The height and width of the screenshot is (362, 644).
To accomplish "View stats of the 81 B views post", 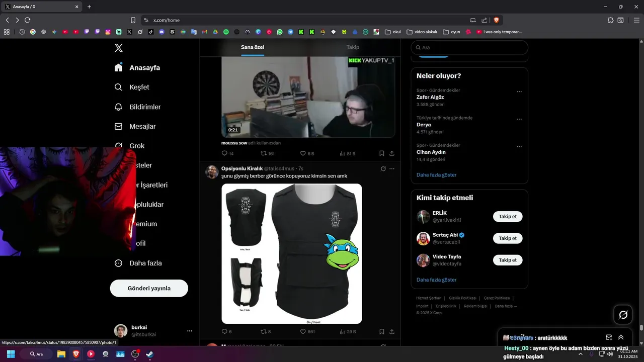I will point(347,153).
